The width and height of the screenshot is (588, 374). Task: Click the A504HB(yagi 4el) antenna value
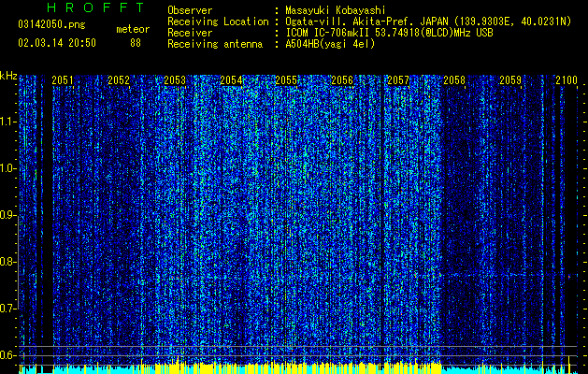pyautogui.click(x=330, y=44)
